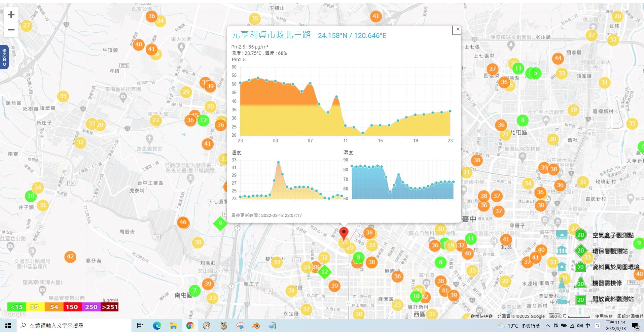
Task: Click the temperature chart peak data point
Action: (x=278, y=163)
